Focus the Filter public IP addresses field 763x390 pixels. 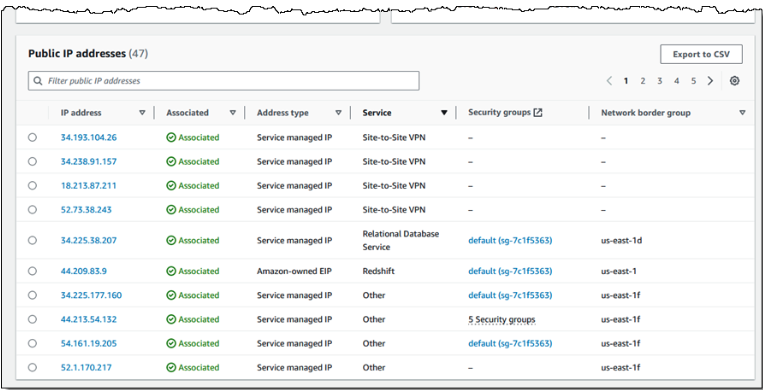click(x=224, y=81)
